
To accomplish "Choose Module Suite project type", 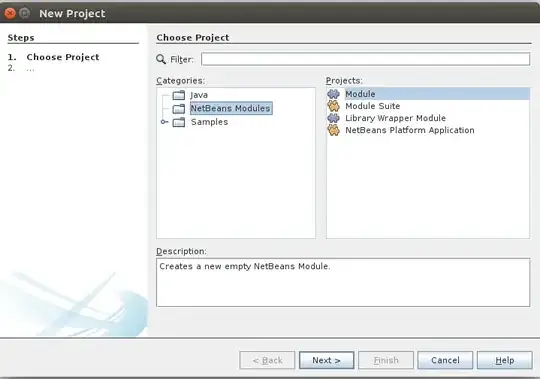I will pos(373,106).
